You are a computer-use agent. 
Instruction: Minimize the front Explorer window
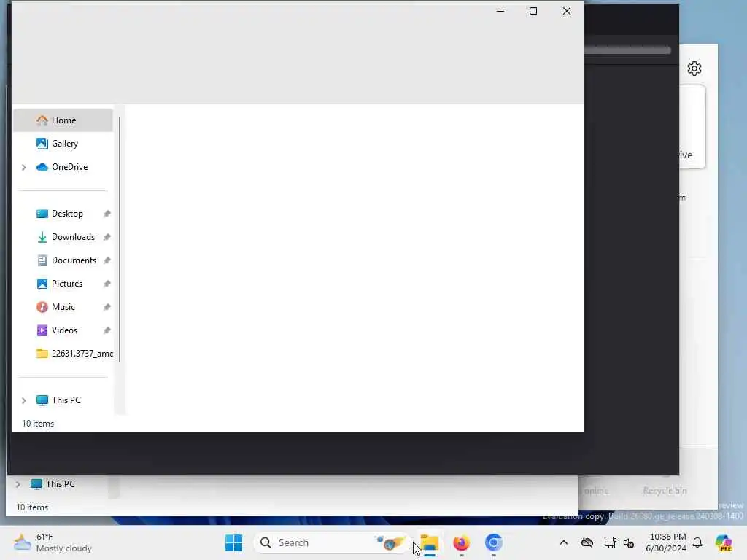point(500,11)
